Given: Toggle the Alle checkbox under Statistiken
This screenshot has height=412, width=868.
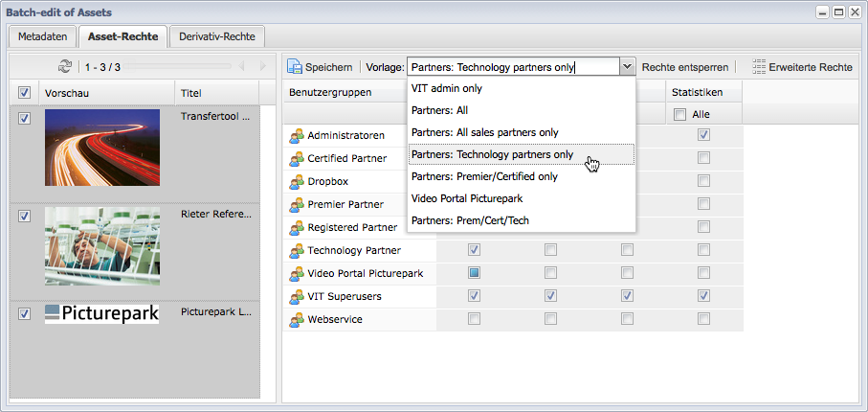Looking at the screenshot, I should pos(679,115).
